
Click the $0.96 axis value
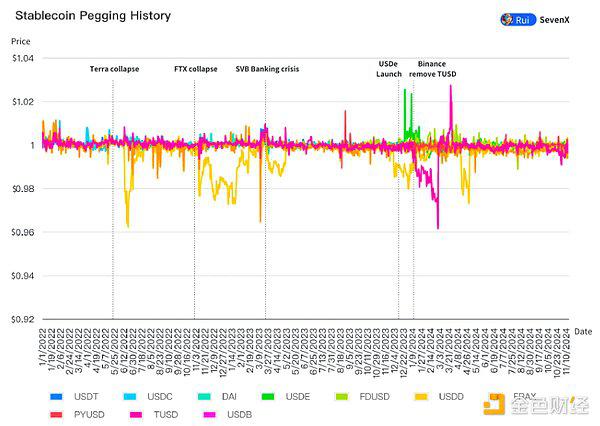(23, 232)
